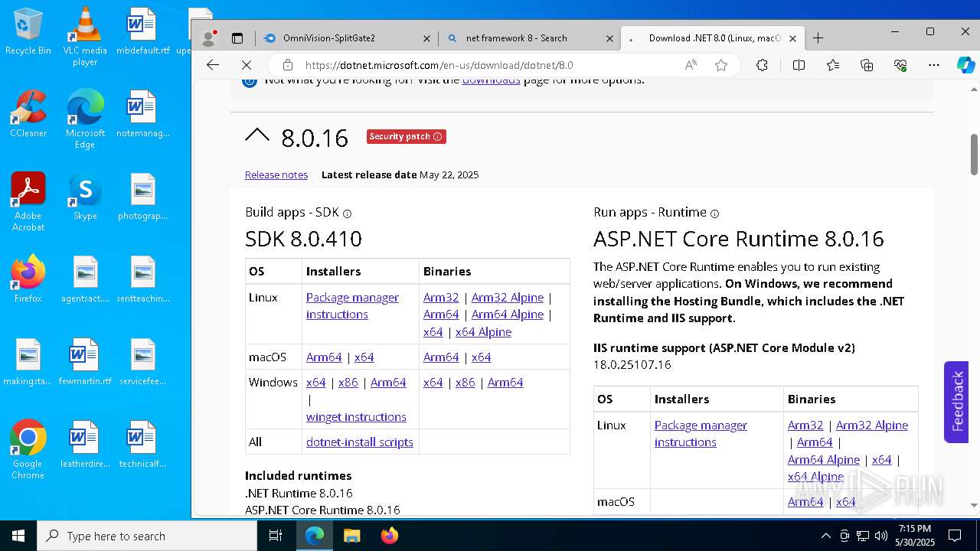Open the Read aloud icon in address bar

(x=691, y=65)
